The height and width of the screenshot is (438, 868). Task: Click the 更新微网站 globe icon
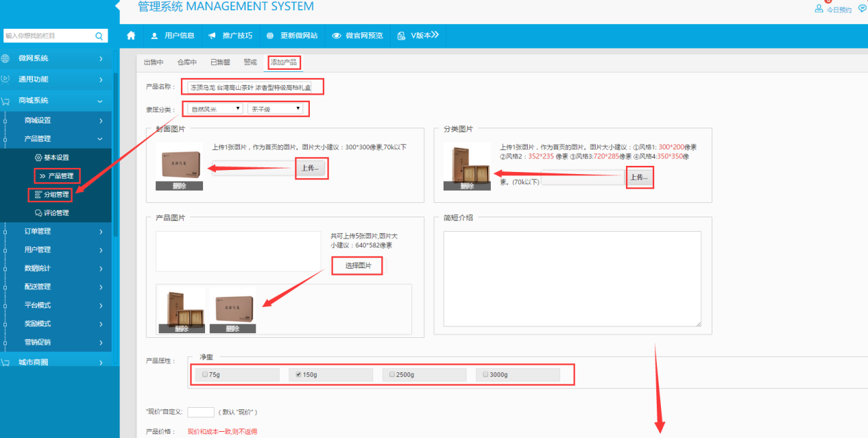pyautogui.click(x=270, y=36)
